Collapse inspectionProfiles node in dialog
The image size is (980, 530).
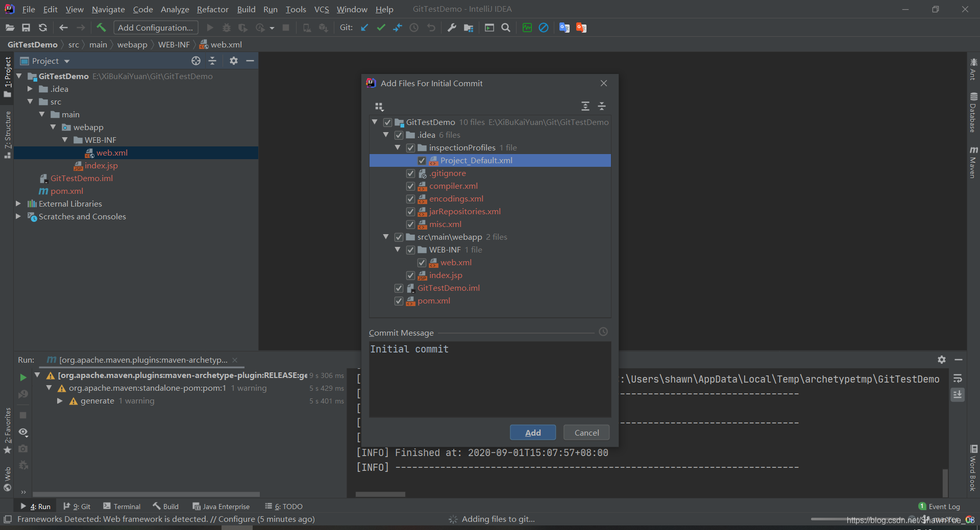(398, 147)
